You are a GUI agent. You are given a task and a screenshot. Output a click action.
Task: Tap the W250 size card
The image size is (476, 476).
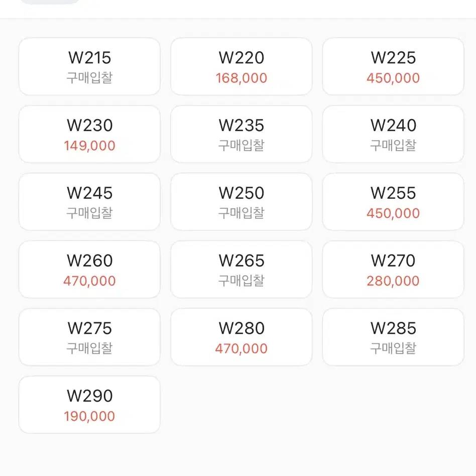point(242,202)
